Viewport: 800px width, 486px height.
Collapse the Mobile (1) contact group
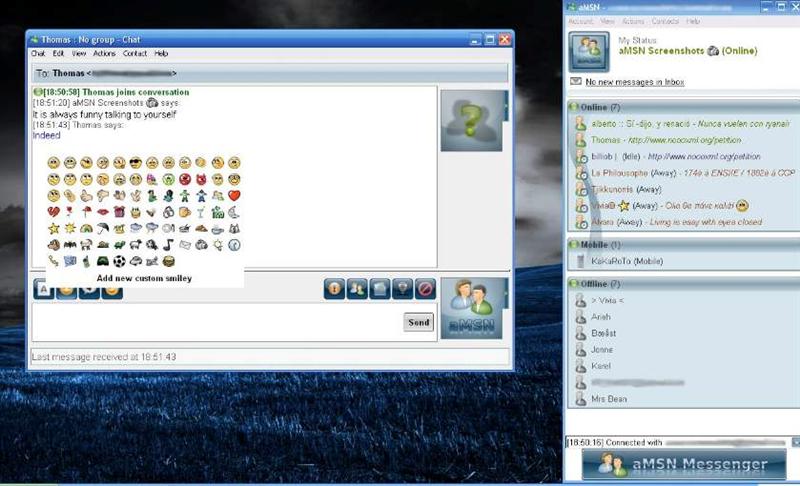574,245
